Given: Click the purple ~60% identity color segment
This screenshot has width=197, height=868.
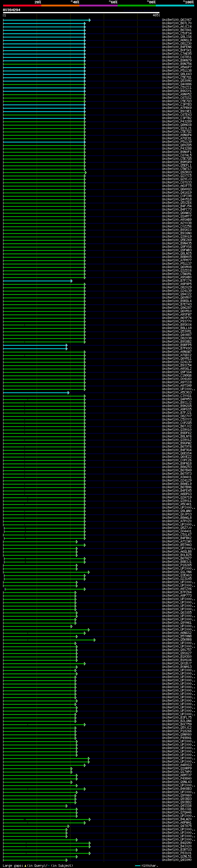Looking at the screenshot, I should point(99,6).
